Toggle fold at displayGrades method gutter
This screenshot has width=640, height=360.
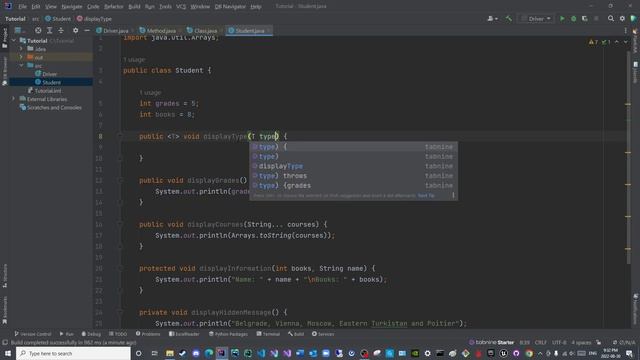tap(120, 180)
